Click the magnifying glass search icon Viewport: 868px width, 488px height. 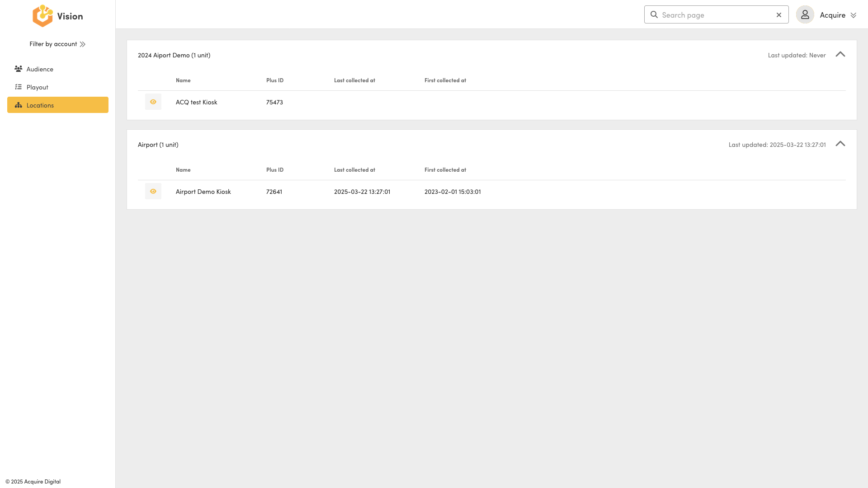654,14
